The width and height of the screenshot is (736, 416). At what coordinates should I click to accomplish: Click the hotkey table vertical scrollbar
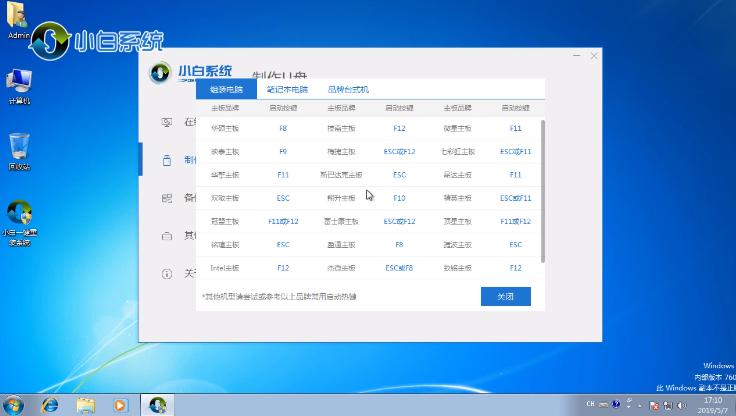point(543,190)
